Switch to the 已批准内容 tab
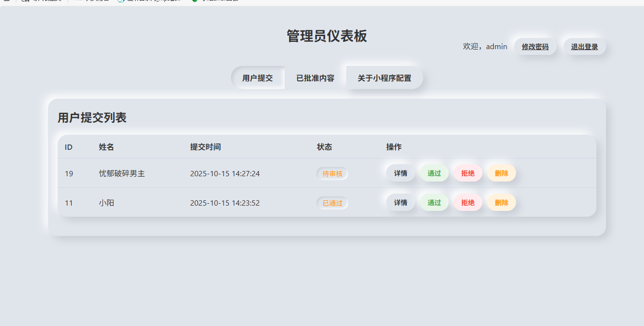Image resolution: width=644 pixels, height=326 pixels. pos(315,78)
